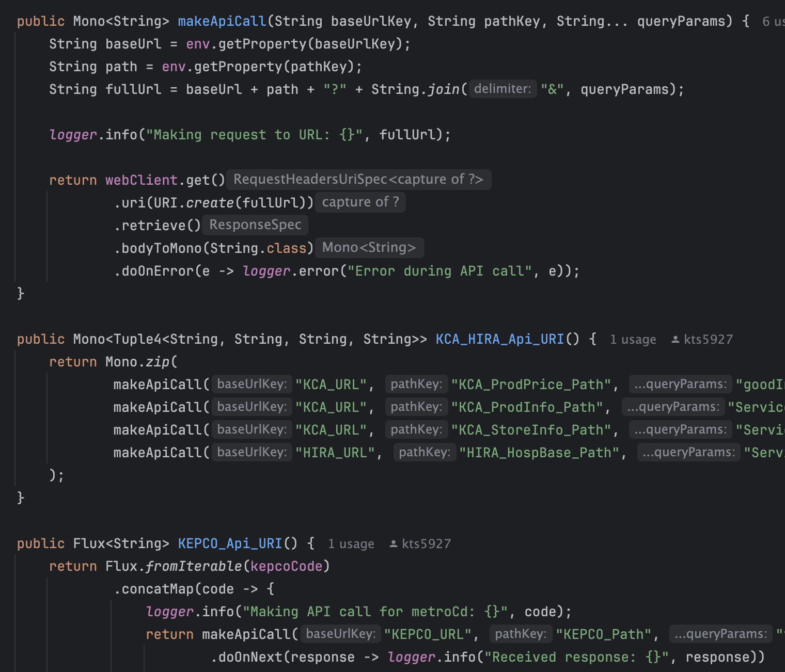The height and width of the screenshot is (672, 785).
Task: Click String.join in the fullUrl line
Action: point(415,89)
